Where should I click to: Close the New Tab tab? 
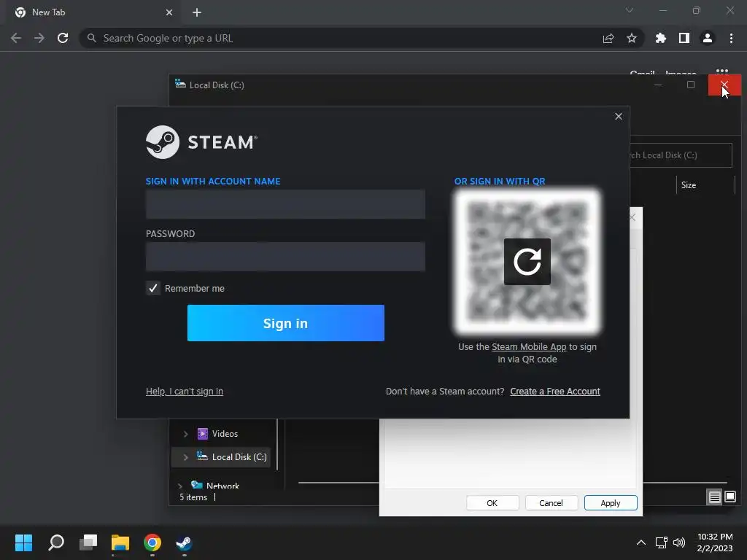click(x=169, y=12)
